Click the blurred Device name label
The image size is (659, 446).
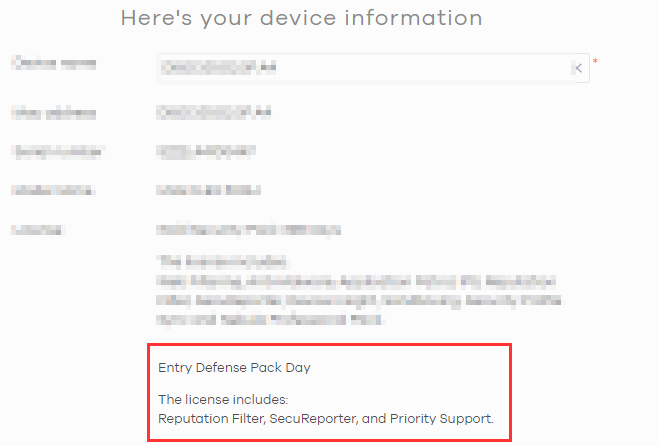click(54, 63)
